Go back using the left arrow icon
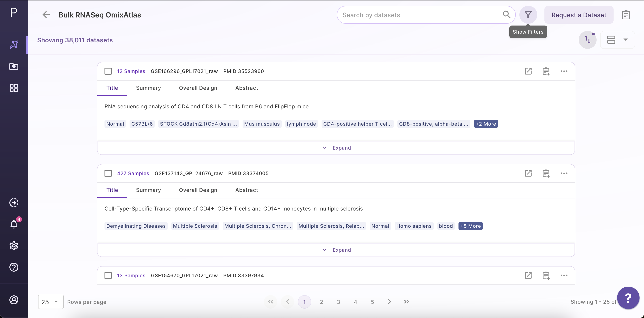Screen dimensions: 644x318 tap(46, 15)
